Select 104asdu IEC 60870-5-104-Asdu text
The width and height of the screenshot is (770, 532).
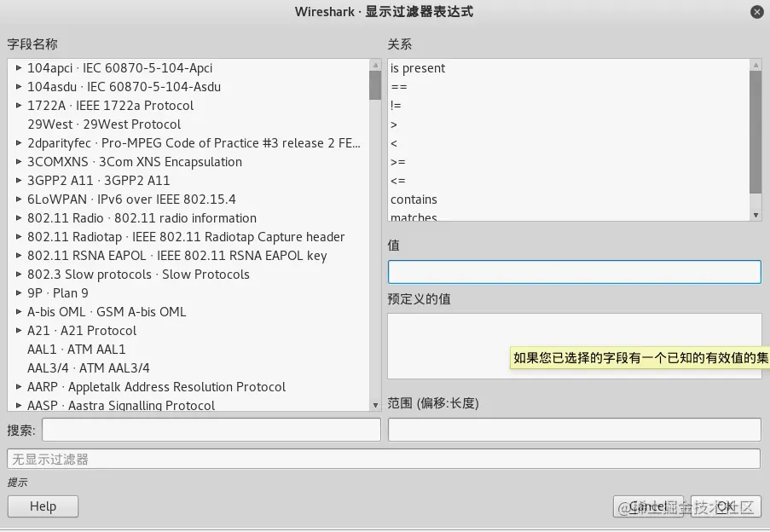(x=124, y=86)
